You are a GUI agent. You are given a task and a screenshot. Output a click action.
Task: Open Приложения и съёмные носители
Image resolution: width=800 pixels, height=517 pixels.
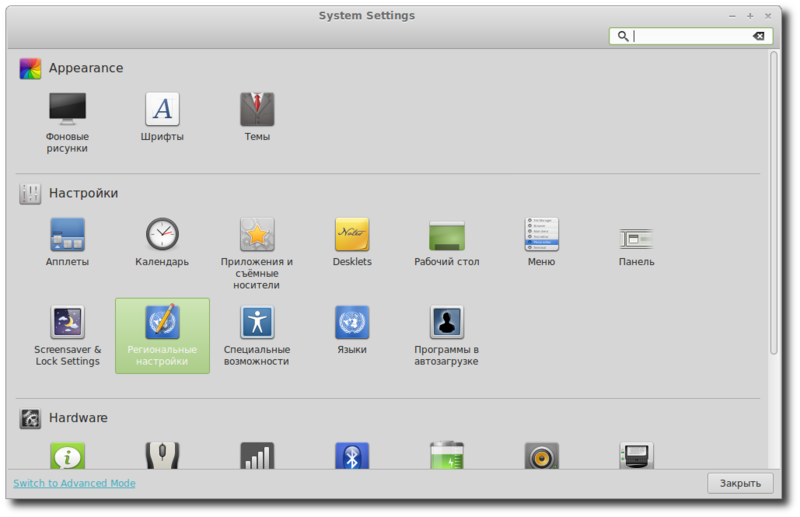(257, 254)
